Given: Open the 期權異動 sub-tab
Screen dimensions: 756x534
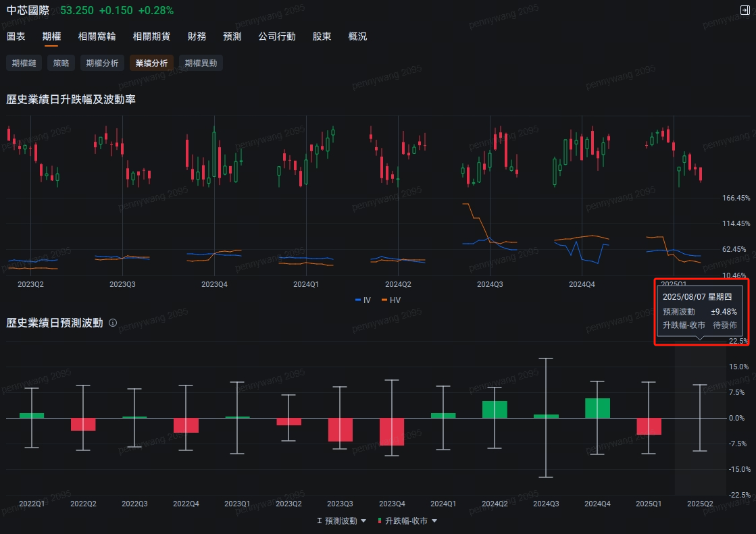Looking at the screenshot, I should coord(201,63).
